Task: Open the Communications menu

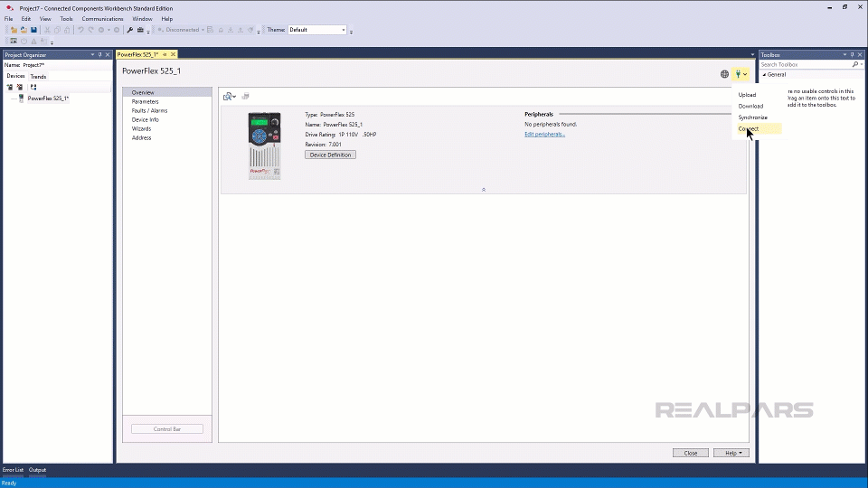Action: 102,19
